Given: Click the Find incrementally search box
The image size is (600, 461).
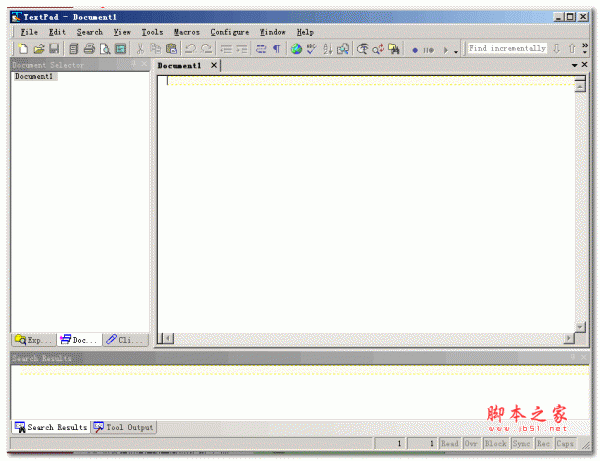Looking at the screenshot, I should pos(507,48).
